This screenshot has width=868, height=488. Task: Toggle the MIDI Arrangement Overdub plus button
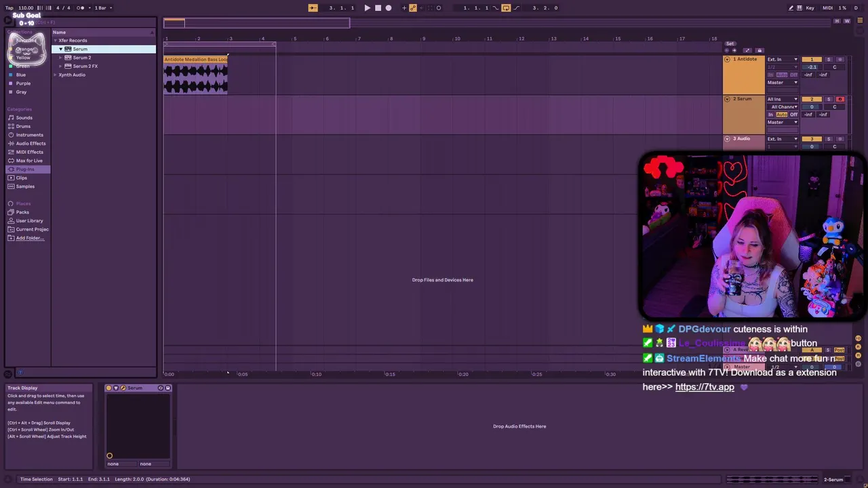coord(404,8)
